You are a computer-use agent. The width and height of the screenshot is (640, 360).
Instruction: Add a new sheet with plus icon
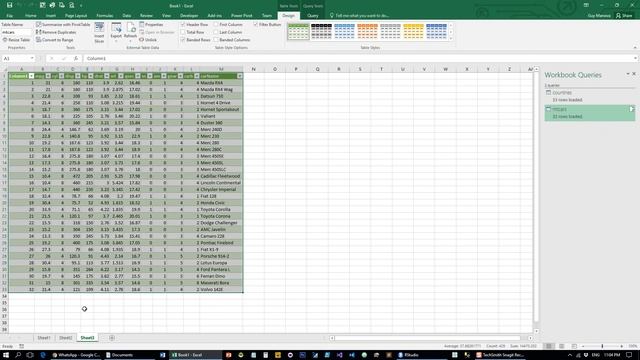(111, 338)
